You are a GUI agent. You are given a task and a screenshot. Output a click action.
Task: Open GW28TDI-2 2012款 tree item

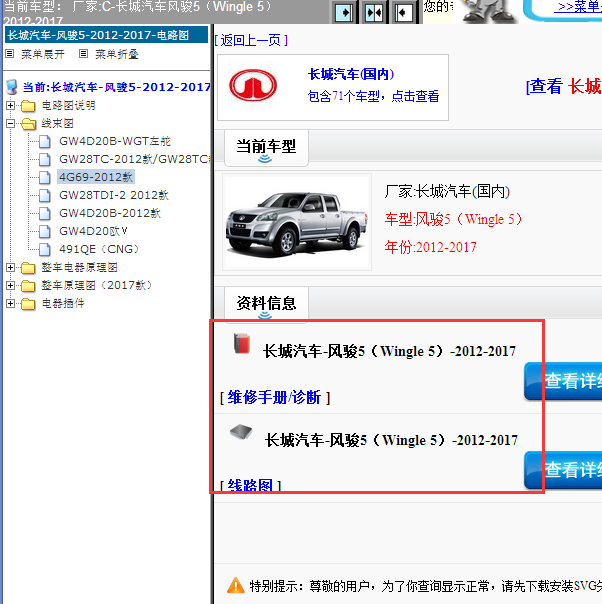click(x=114, y=195)
